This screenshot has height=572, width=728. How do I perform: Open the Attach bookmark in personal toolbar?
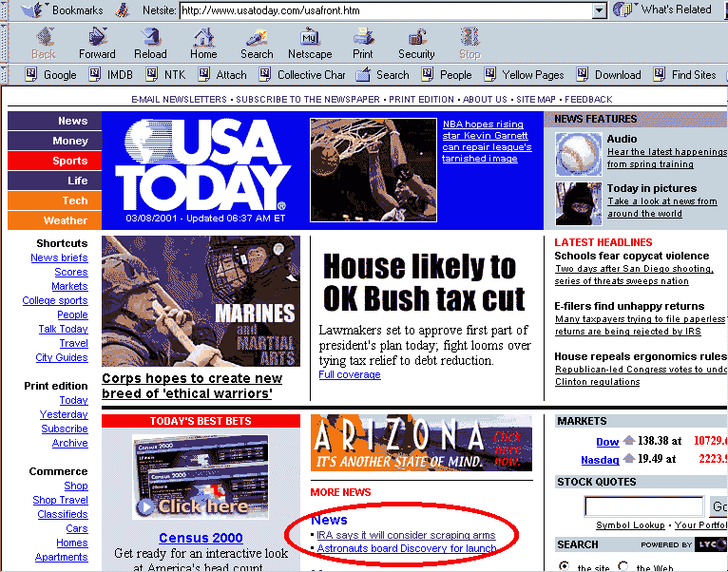(222, 75)
